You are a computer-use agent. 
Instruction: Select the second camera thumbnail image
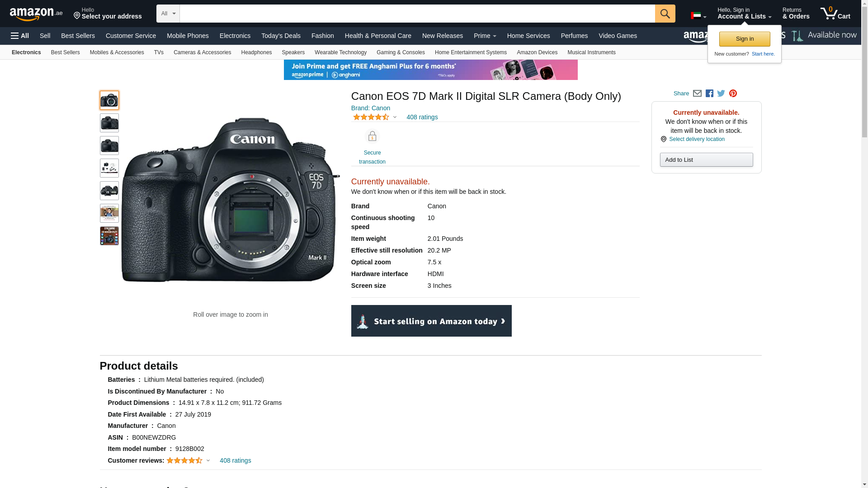(x=109, y=123)
